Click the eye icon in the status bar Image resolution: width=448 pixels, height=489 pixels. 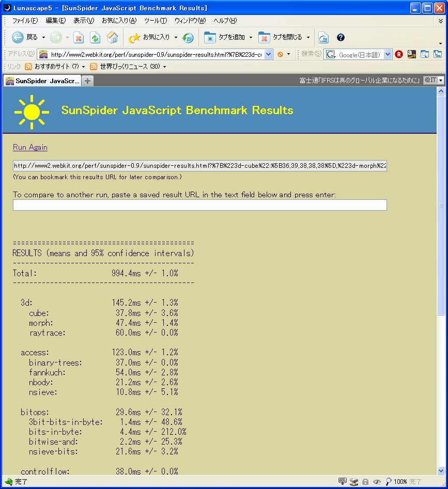[x=377, y=482]
